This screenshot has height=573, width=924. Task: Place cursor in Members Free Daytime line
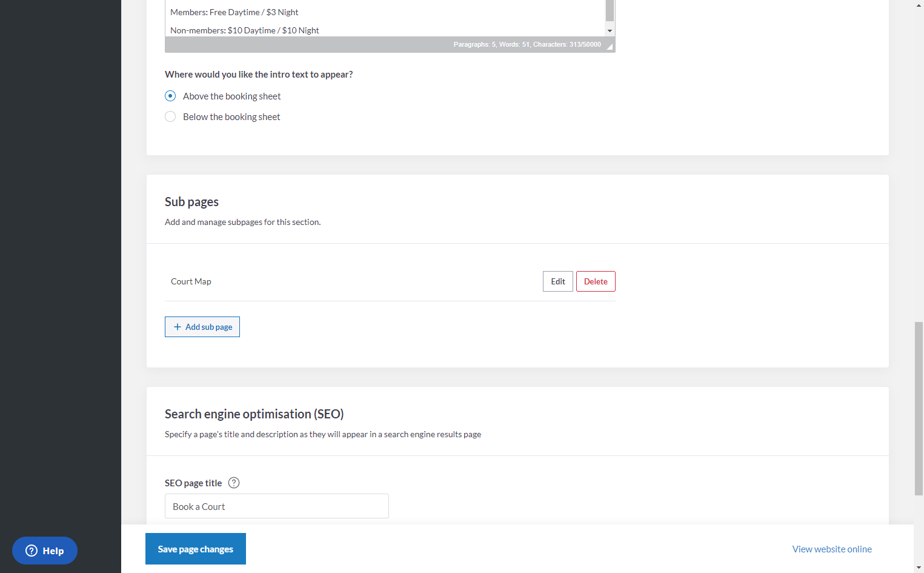[x=234, y=12]
